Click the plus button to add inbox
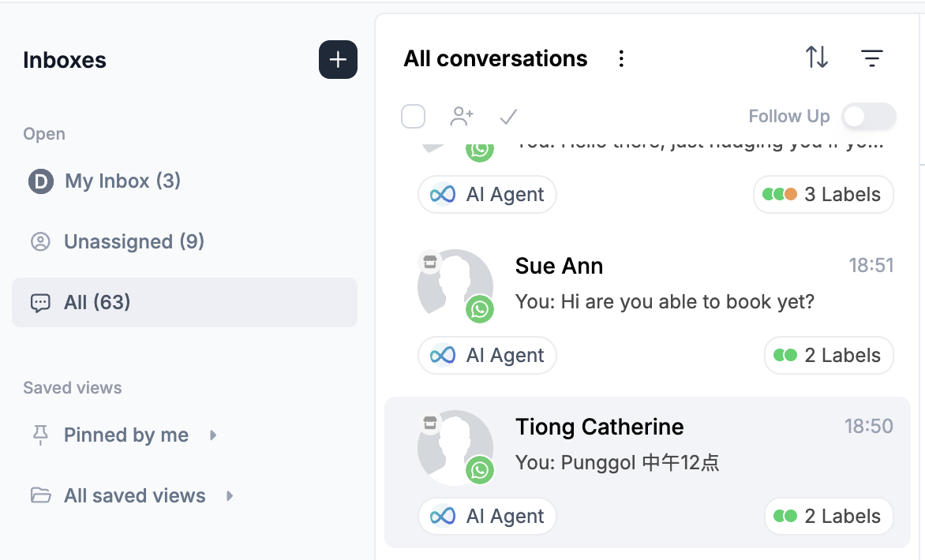This screenshot has width=925, height=560. click(x=338, y=59)
